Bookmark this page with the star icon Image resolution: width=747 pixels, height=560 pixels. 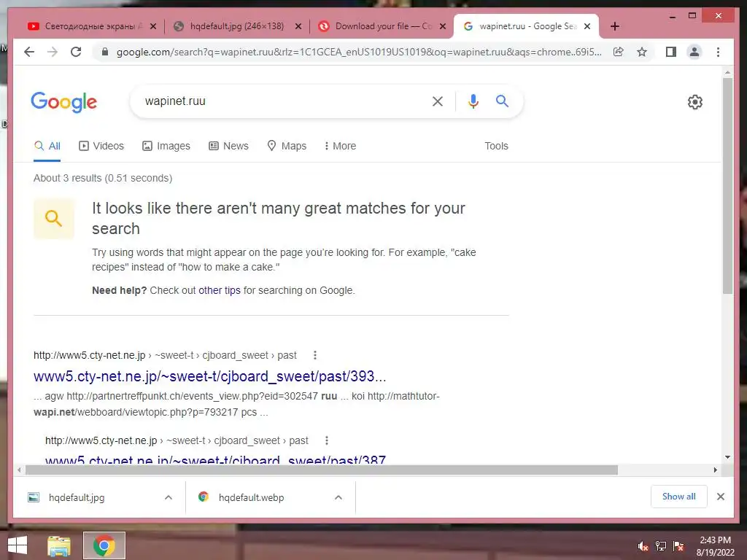click(x=642, y=52)
